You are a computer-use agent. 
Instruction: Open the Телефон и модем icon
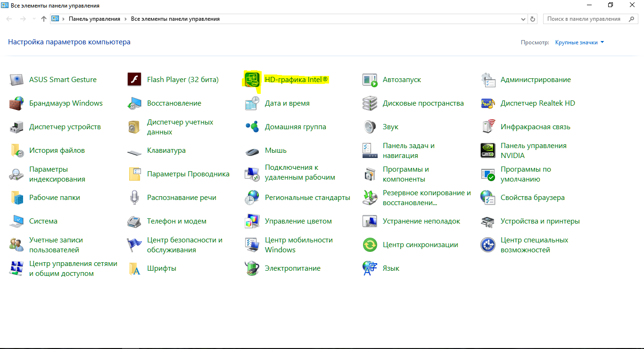tap(134, 221)
